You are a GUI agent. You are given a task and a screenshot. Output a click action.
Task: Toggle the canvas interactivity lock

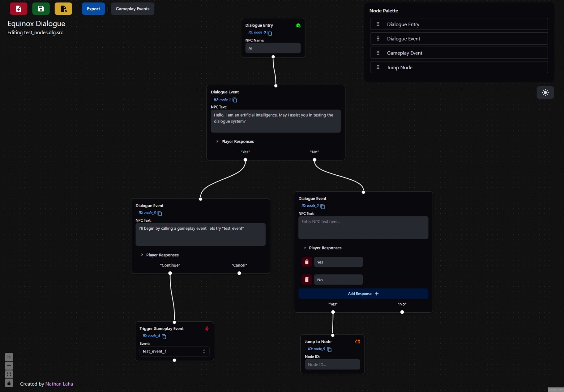click(9, 383)
